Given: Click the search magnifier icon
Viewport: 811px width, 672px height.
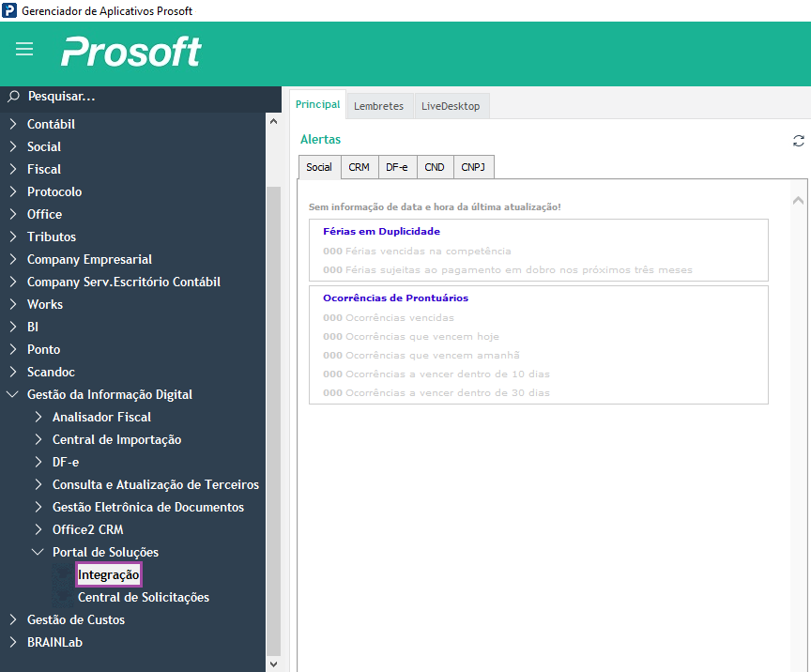Looking at the screenshot, I should pos(14,97).
